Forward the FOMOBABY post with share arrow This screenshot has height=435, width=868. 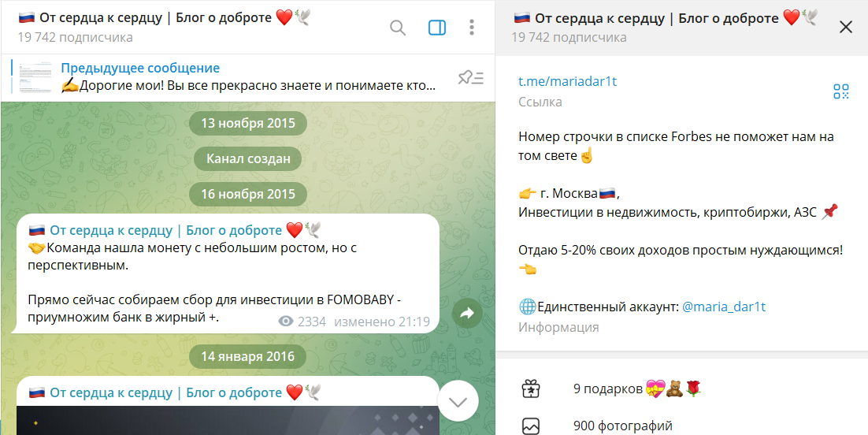466,314
